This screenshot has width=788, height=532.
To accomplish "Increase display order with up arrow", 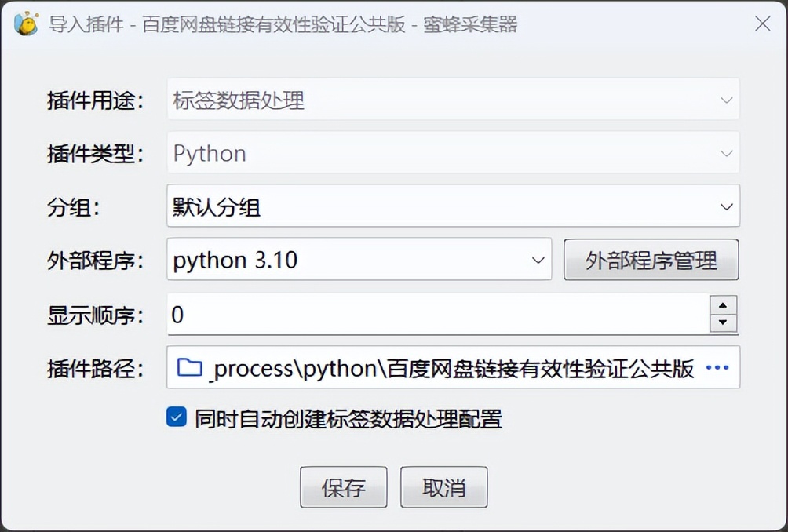I will [723, 305].
